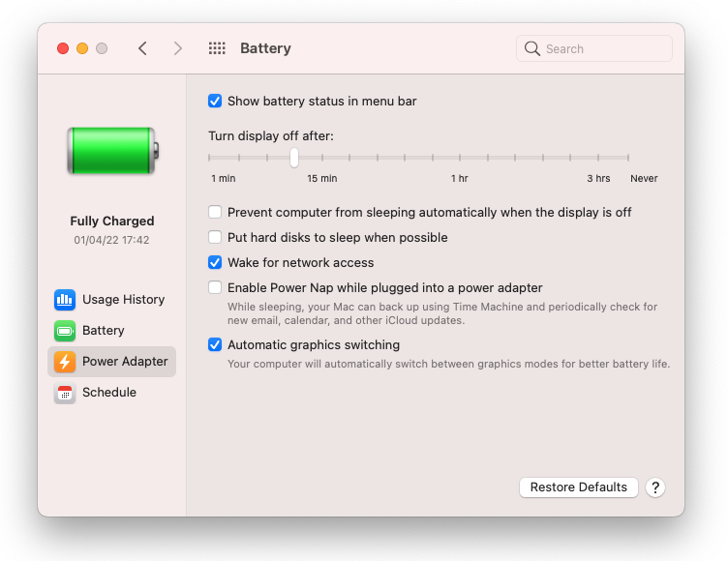
Task: Click the display-off slider handle
Action: pos(293,158)
